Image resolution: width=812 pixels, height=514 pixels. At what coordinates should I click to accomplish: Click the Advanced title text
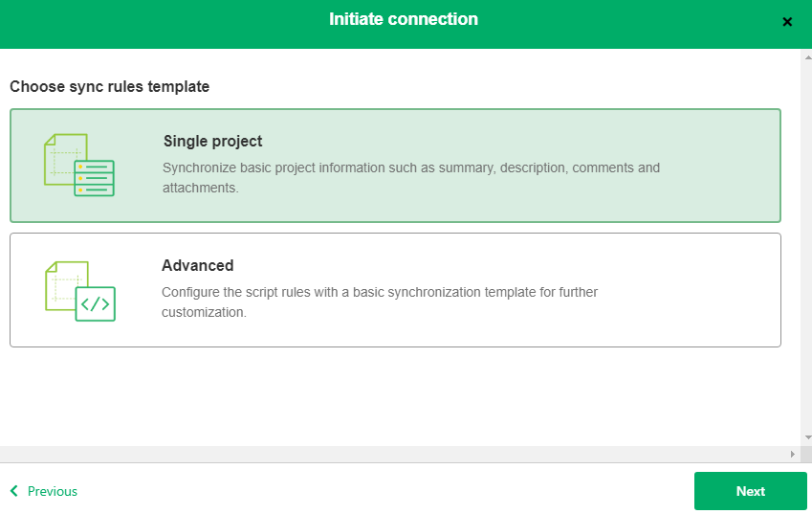point(198,266)
